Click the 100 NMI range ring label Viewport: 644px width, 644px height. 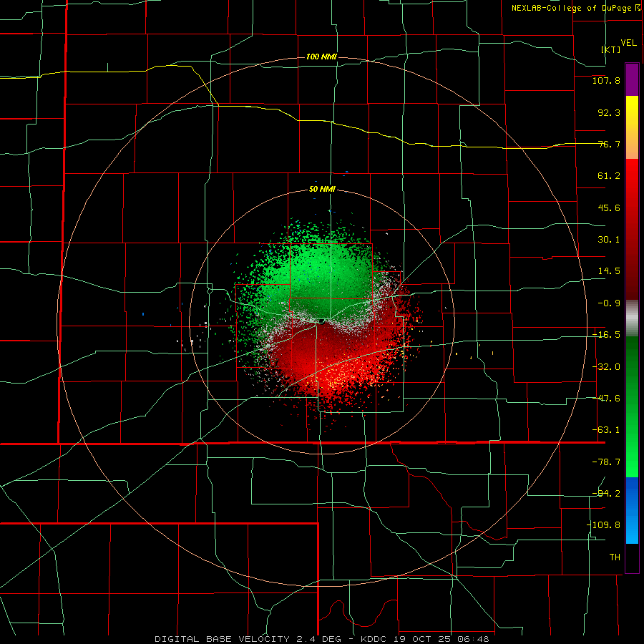321,57
